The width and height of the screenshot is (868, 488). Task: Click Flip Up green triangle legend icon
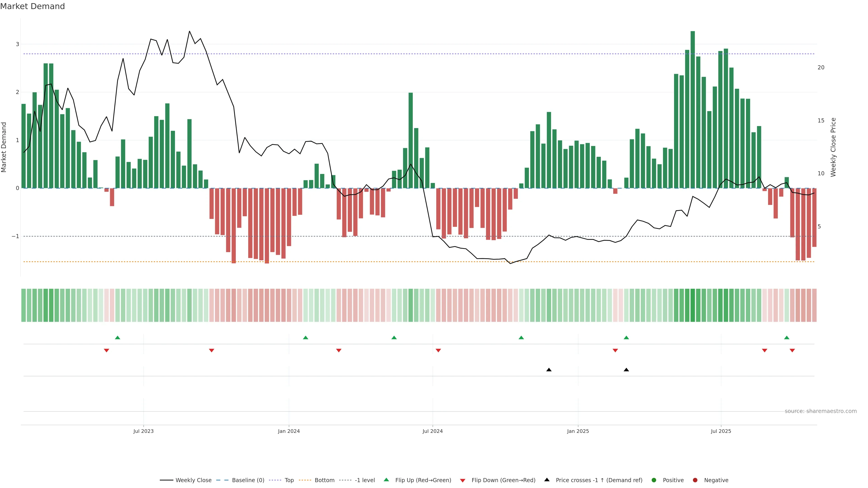387,480
